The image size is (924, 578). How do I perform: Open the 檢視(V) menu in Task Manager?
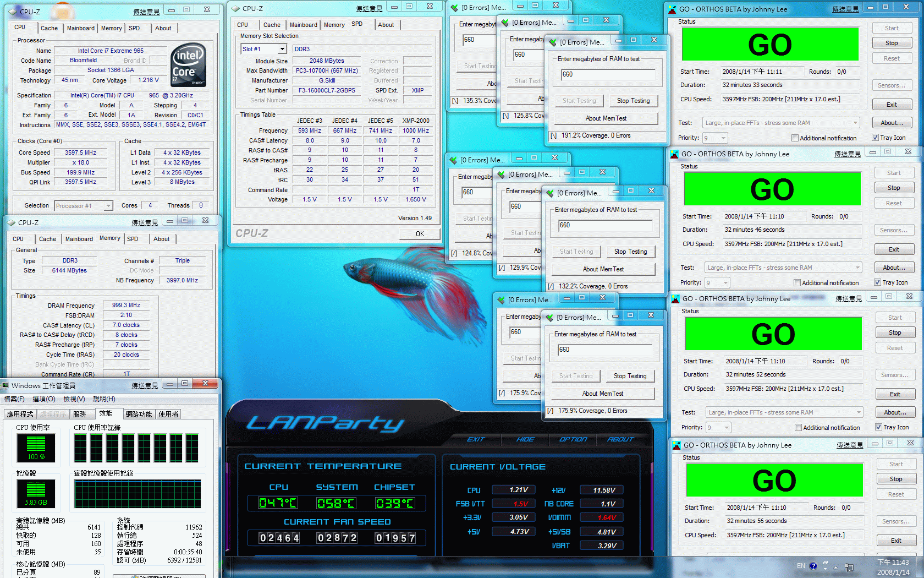tap(74, 399)
